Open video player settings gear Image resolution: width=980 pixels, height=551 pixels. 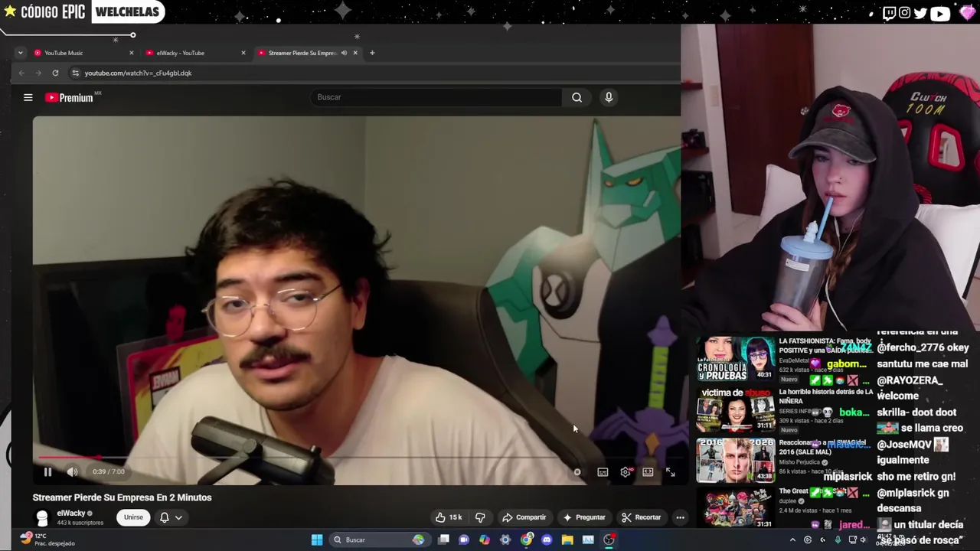(x=626, y=472)
